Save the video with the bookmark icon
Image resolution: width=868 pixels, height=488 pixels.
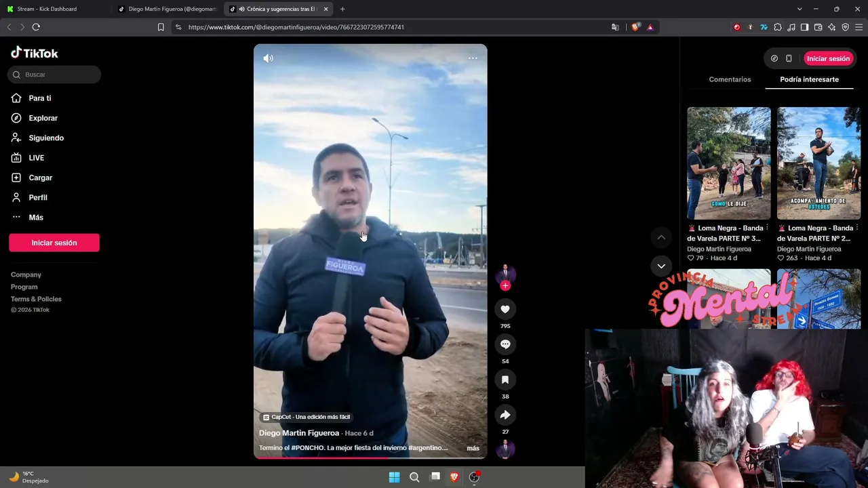(505, 380)
